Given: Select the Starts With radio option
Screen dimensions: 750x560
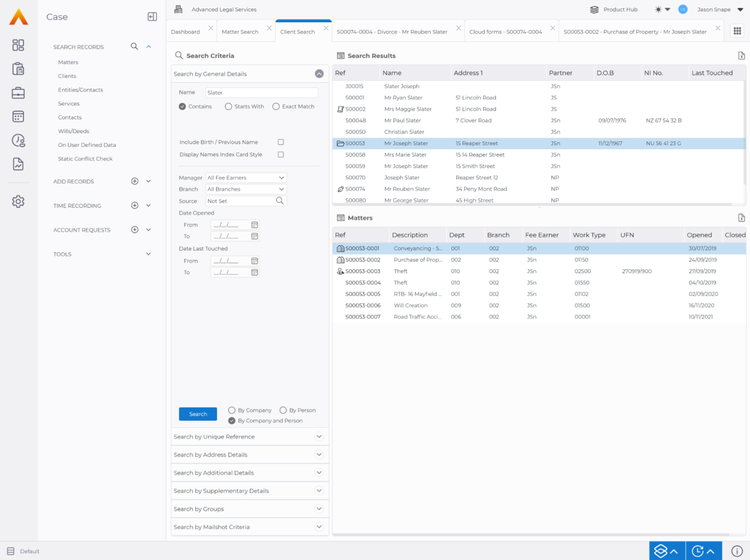Looking at the screenshot, I should (229, 107).
